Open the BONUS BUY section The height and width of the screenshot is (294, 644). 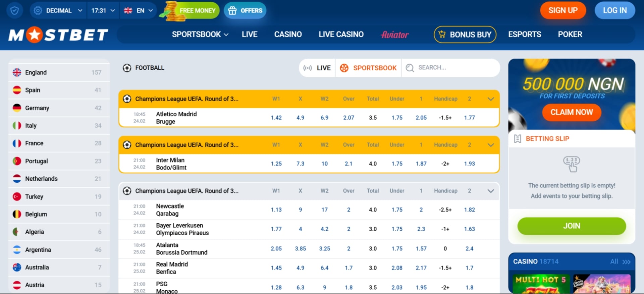pyautogui.click(x=465, y=34)
